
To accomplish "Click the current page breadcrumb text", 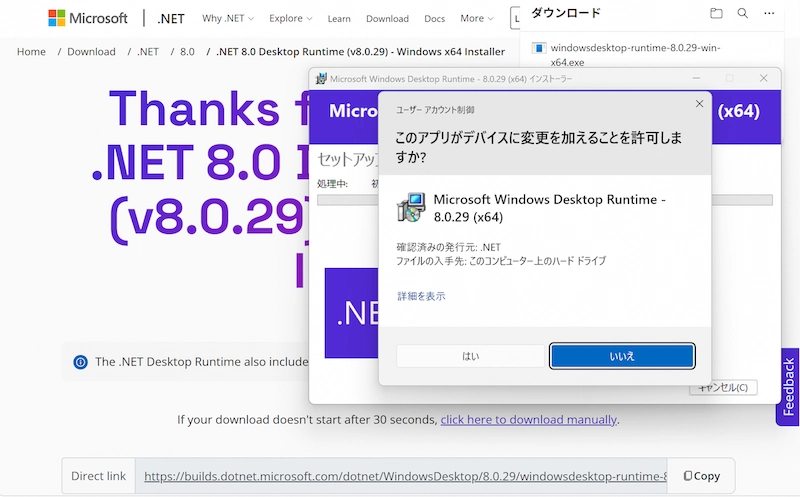I will (x=360, y=52).
